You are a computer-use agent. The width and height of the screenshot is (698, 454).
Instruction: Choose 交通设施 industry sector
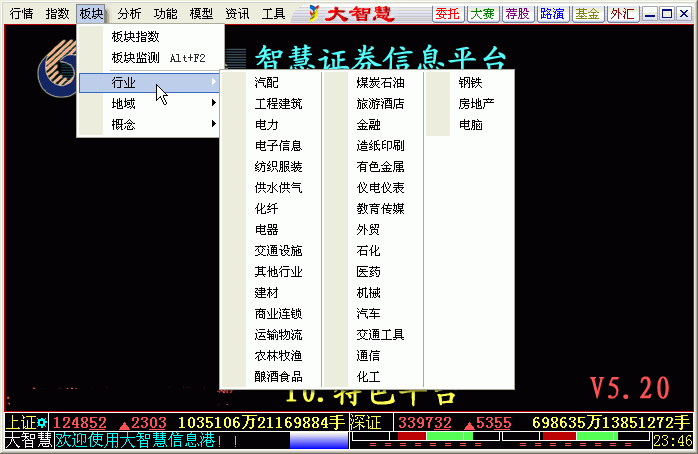[271, 251]
